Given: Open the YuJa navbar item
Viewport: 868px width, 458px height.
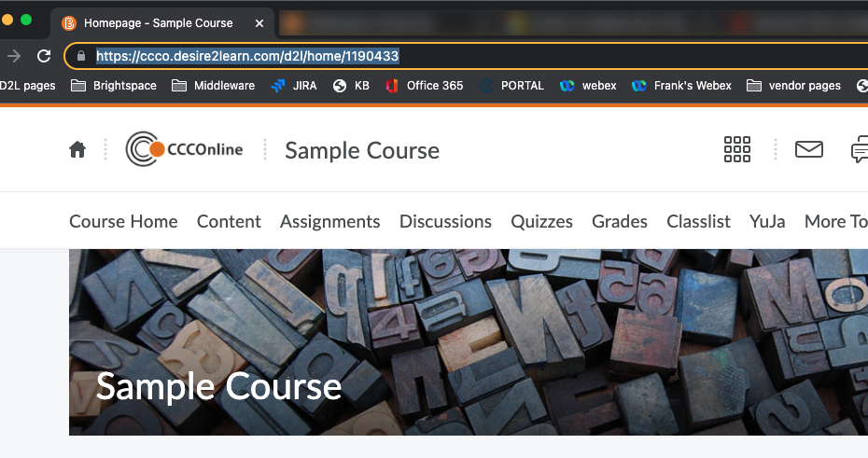Looking at the screenshot, I should (767, 221).
